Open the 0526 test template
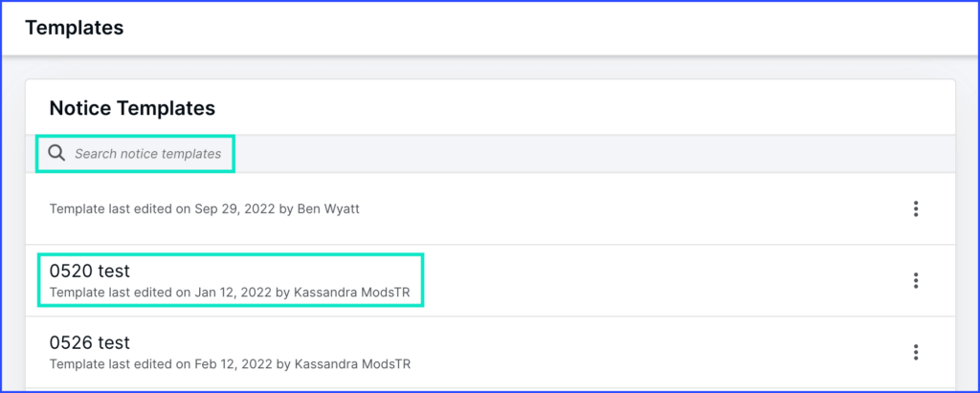 click(90, 342)
